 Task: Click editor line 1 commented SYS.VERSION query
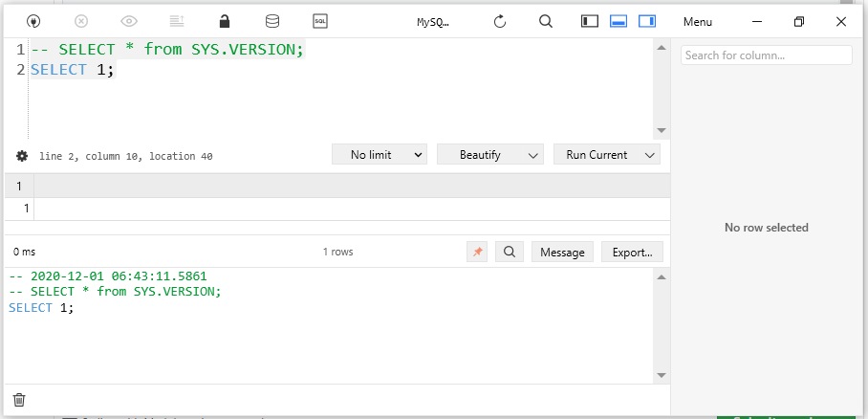coord(167,50)
